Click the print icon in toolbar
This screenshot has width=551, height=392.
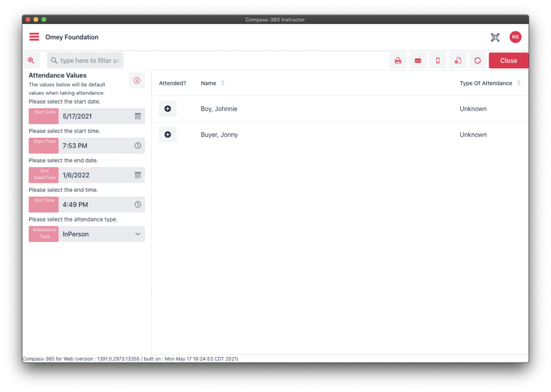point(398,61)
